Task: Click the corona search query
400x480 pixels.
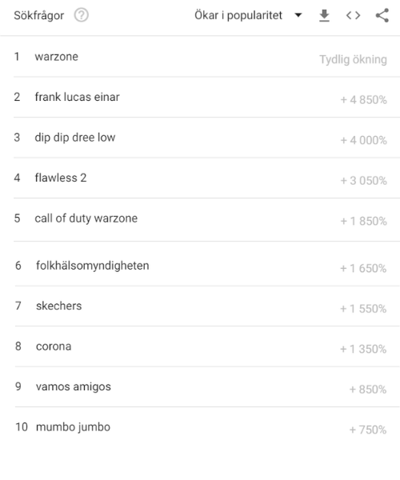Action: coord(54,346)
